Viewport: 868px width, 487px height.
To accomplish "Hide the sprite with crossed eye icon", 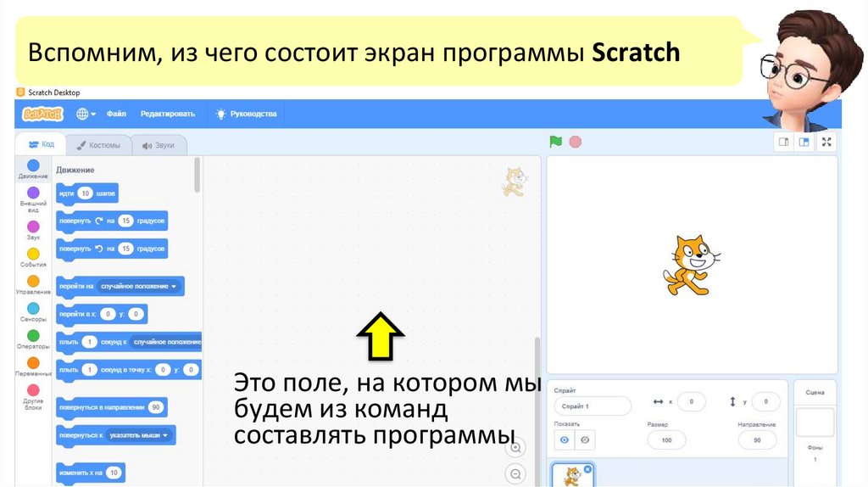I will [x=585, y=439].
